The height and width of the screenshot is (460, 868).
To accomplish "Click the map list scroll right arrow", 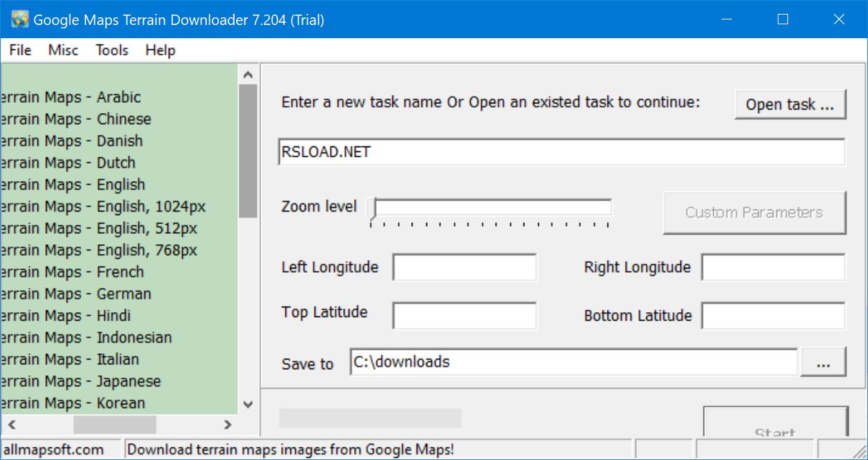I will pyautogui.click(x=228, y=425).
